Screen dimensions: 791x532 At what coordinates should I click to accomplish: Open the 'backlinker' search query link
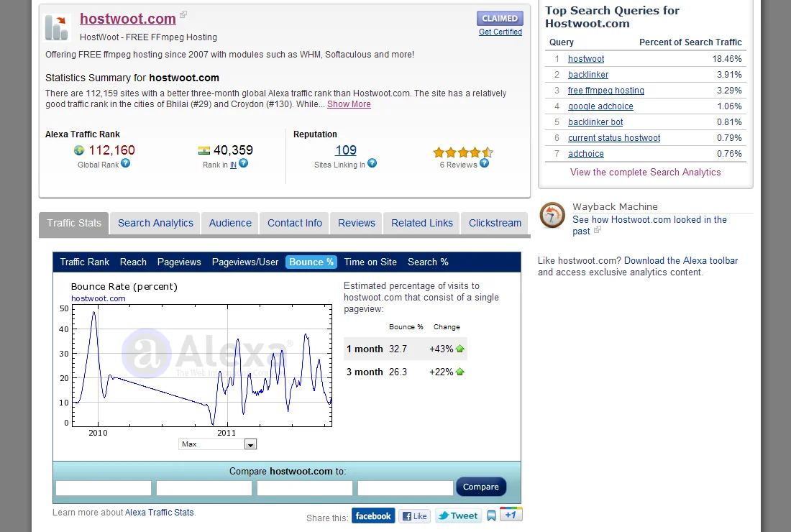(x=588, y=75)
